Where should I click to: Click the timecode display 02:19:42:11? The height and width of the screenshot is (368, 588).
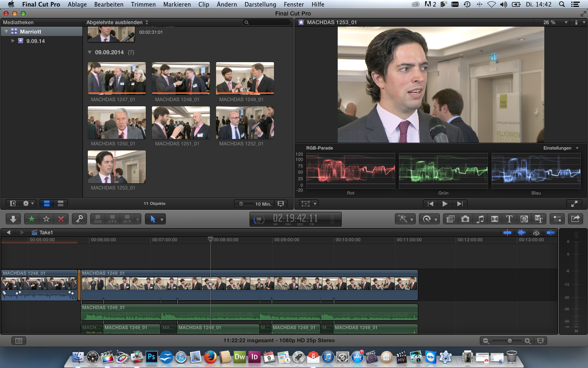tap(295, 218)
